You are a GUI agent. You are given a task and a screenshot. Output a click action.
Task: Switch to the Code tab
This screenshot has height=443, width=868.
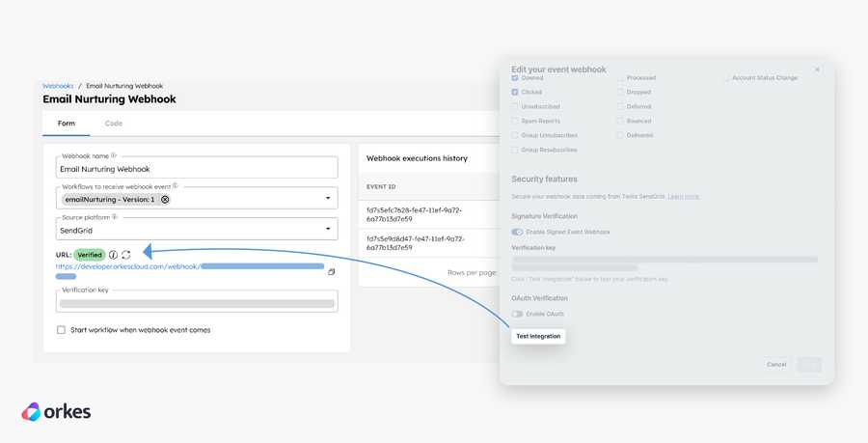114,124
